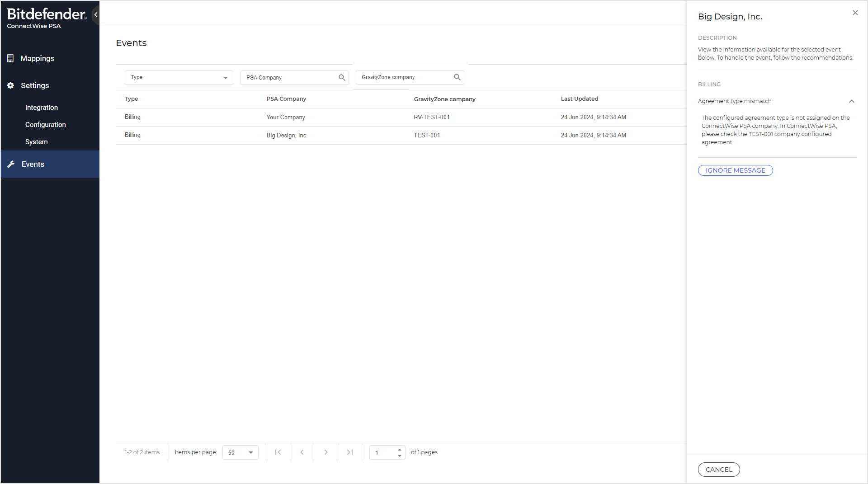
Task: Click the Settings gear icon
Action: pos(10,85)
